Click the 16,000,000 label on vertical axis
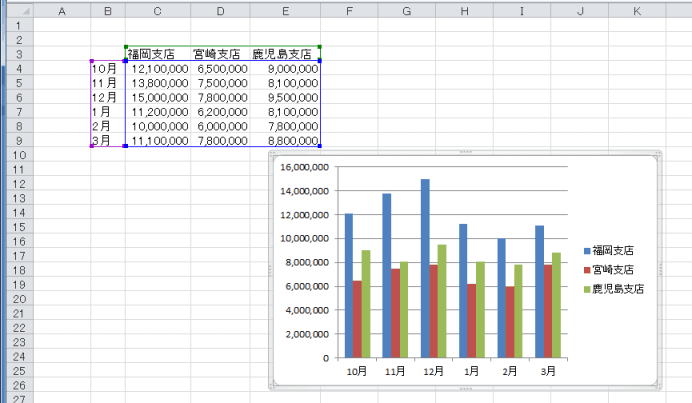692x403 pixels. tap(305, 167)
